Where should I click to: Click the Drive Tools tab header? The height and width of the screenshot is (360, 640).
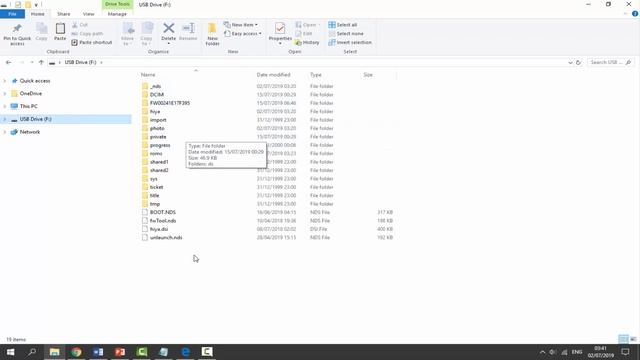pyautogui.click(x=117, y=4)
